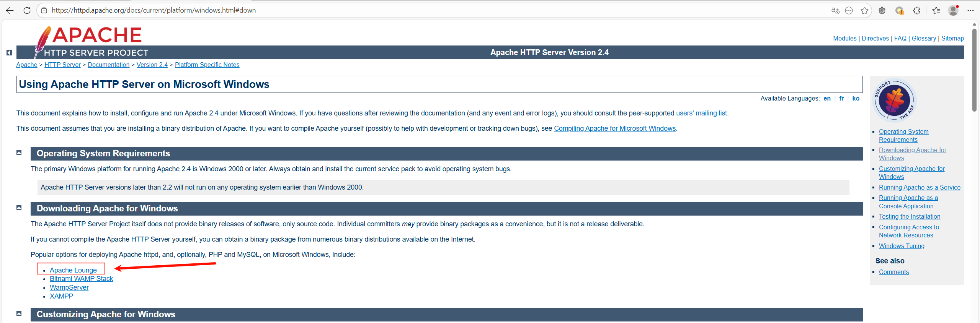Screen dimensions: 980x323
Task: Open the Apache Lounge link
Action: click(x=73, y=270)
